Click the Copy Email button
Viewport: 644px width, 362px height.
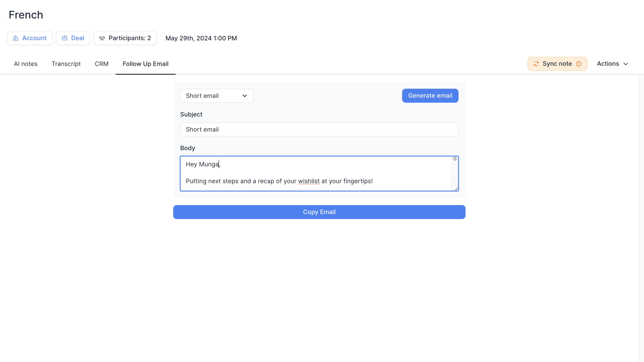click(x=319, y=212)
